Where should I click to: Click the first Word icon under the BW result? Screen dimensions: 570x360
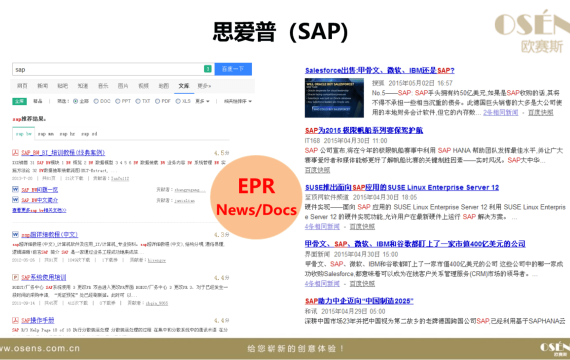click(x=15, y=189)
